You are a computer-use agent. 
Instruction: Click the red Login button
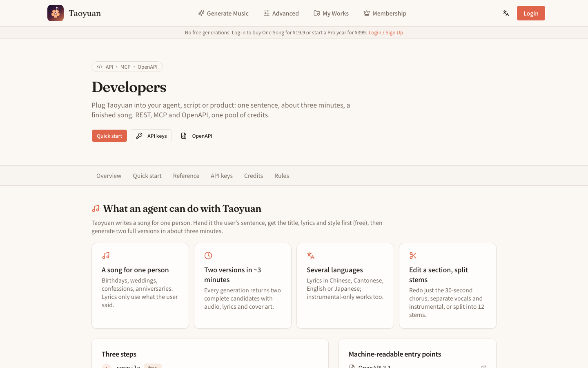[531, 13]
